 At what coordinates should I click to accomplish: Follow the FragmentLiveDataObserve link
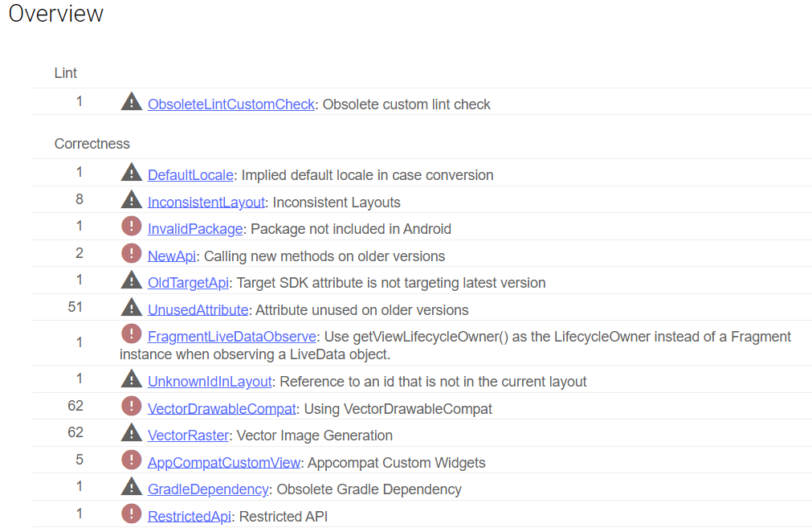click(231, 337)
